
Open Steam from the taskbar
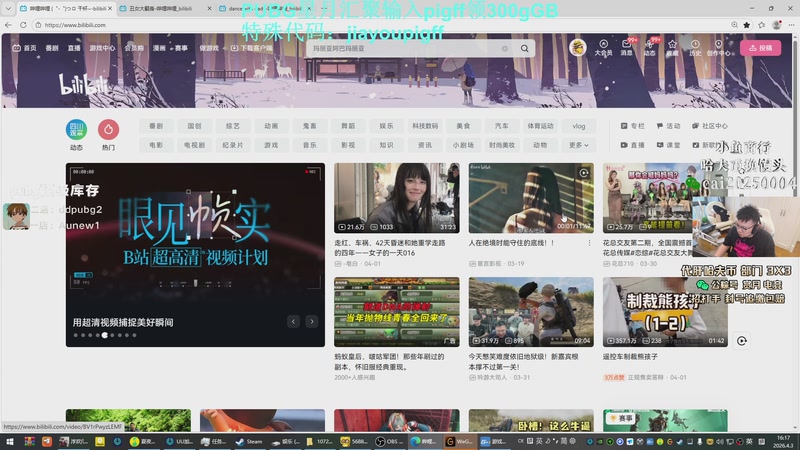click(x=249, y=441)
